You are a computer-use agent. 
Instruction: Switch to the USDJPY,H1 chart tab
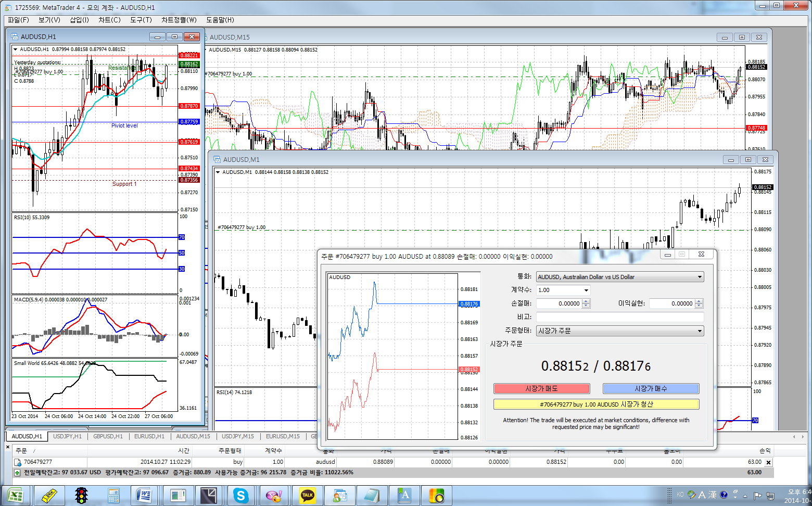coord(67,436)
